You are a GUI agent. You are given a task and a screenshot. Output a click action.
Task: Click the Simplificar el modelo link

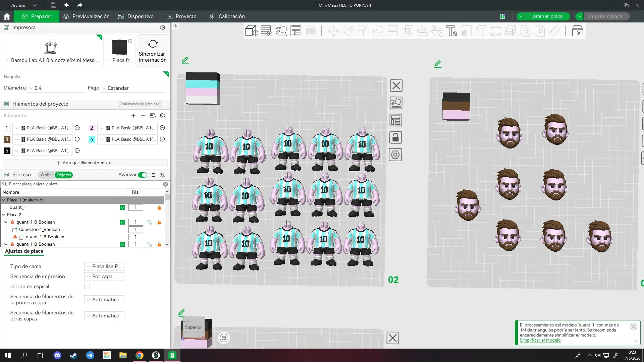[540, 340]
